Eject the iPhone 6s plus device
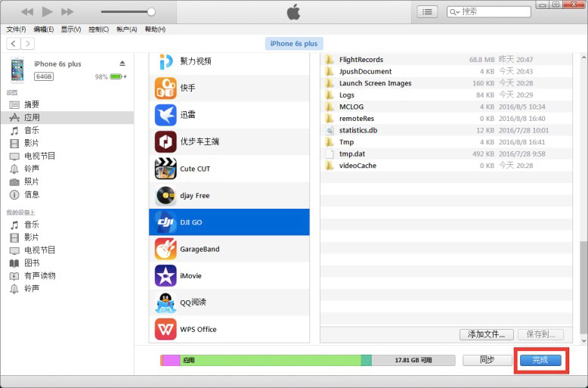The height and width of the screenshot is (388, 588). tap(122, 64)
